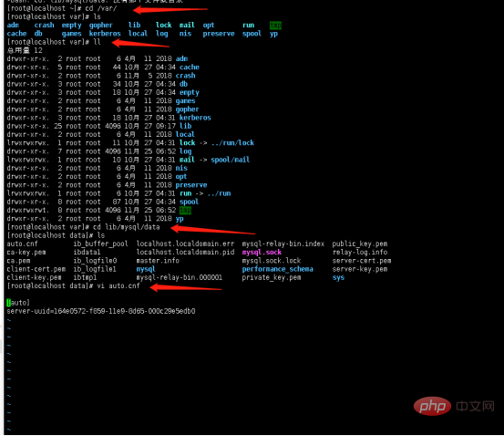The height and width of the screenshot is (436, 504).
Task: Click the server-uuid line in vi
Action: (x=101, y=311)
